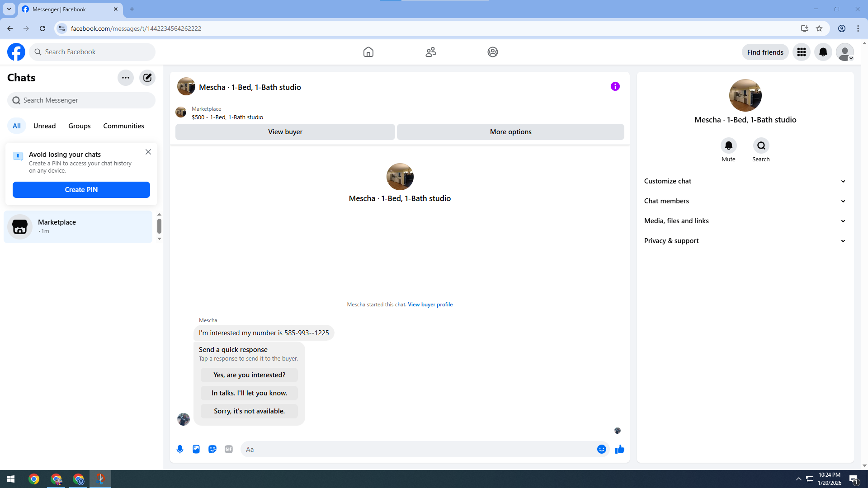Send quick response Sorry, it's not available.
Screen dimensions: 868x488
(x=250, y=411)
